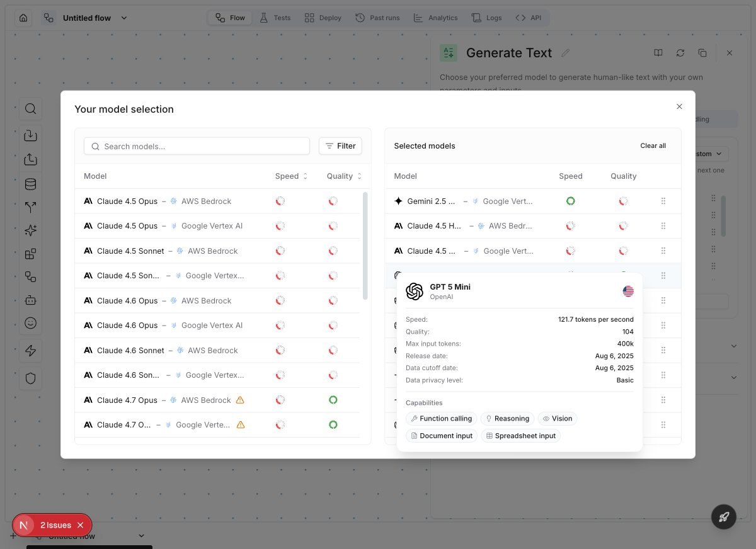Click the Vision capability chip
This screenshot has height=549, width=756.
point(558,419)
